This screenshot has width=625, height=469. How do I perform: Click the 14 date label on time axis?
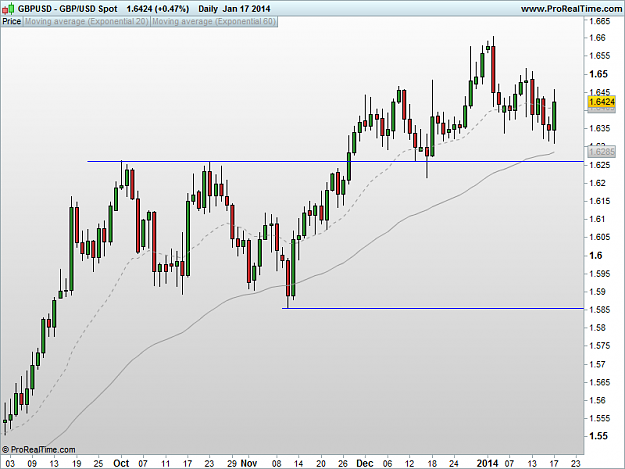pos(298,464)
